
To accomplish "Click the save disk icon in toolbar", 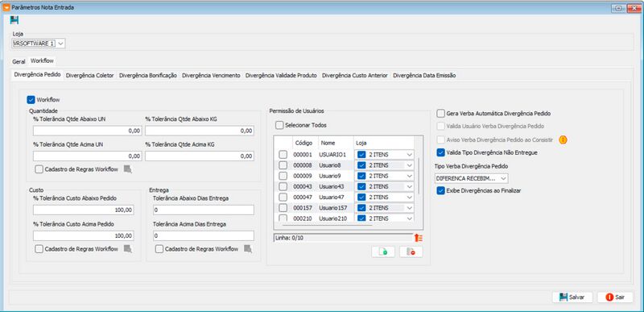I will coord(14,20).
